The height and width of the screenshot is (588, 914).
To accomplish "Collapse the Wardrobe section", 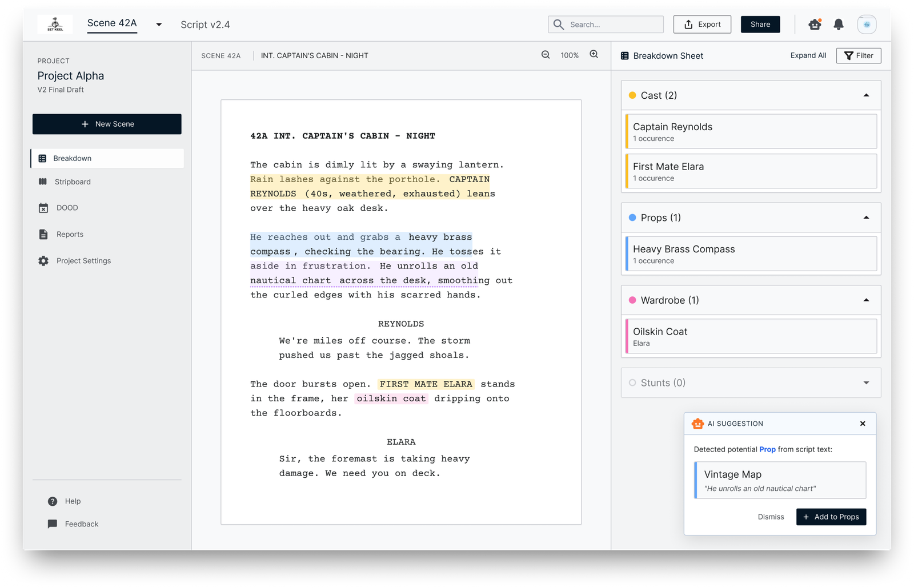I will pos(866,300).
